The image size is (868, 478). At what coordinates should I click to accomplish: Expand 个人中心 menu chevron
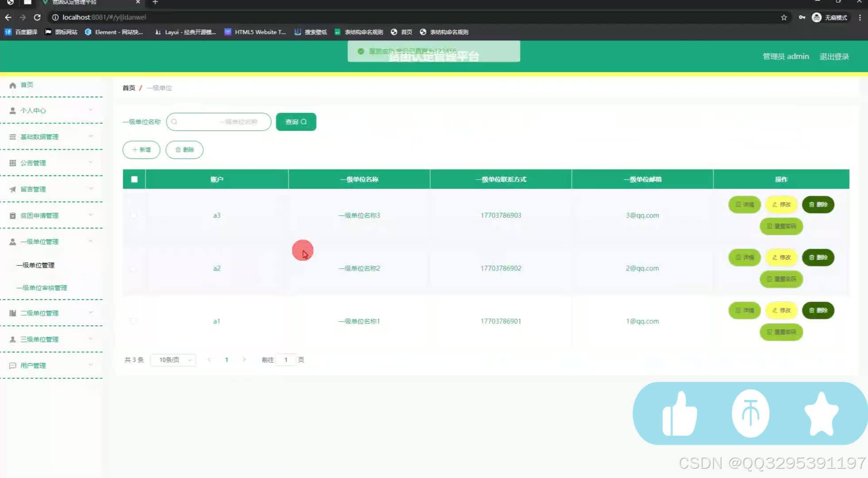(91, 110)
